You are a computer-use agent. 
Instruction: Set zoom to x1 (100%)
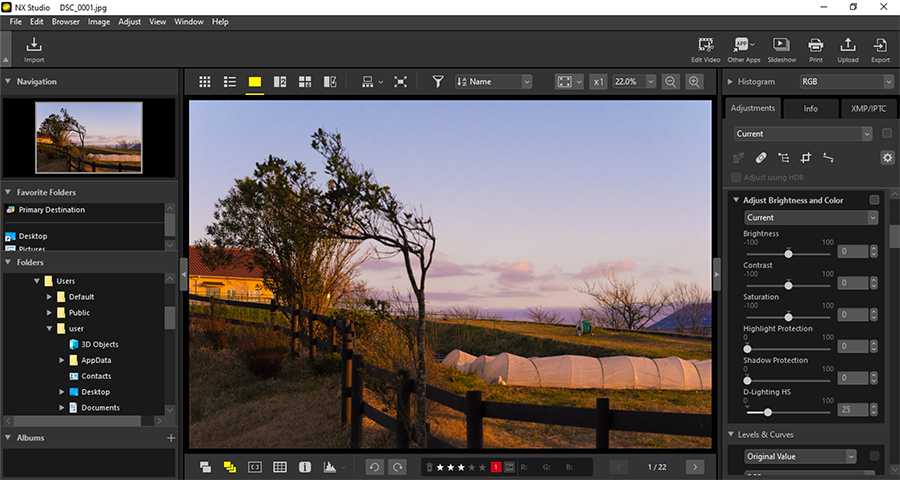click(x=598, y=82)
